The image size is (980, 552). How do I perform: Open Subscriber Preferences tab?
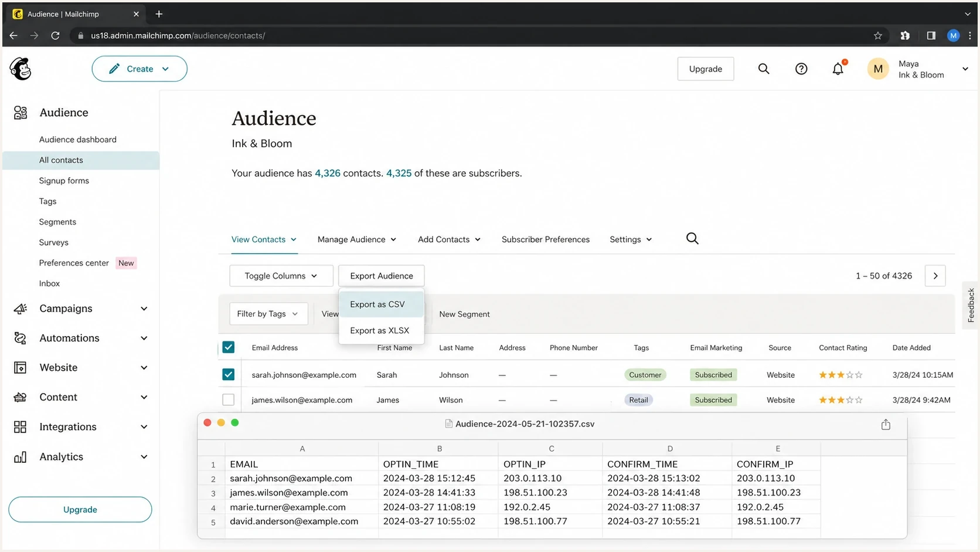point(546,239)
